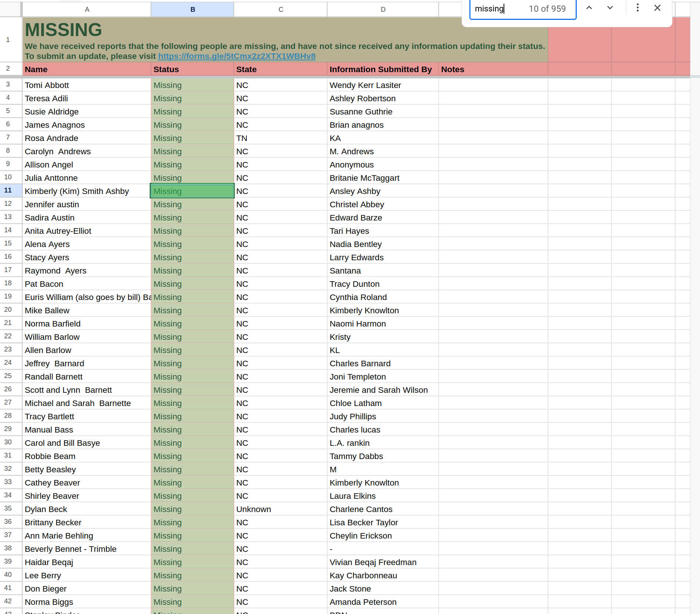
Task: Select the 'Lisa Becker Taylor' cell
Action: click(383, 522)
